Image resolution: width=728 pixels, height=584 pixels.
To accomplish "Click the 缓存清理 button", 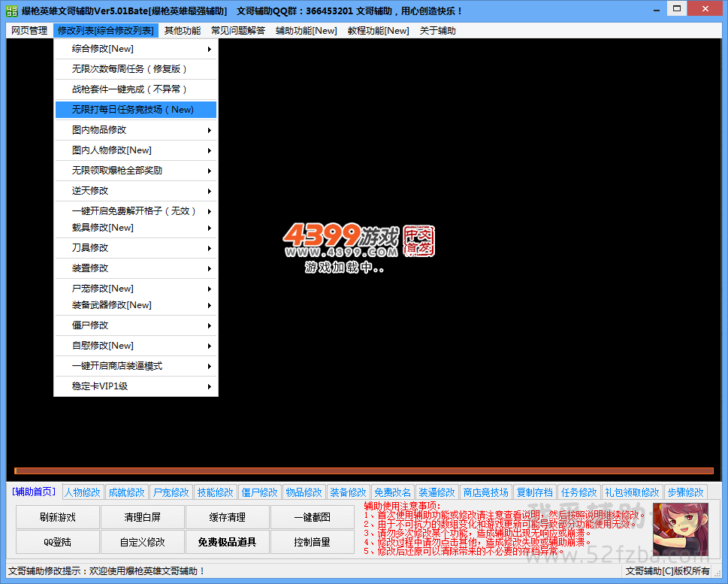I will (x=228, y=517).
